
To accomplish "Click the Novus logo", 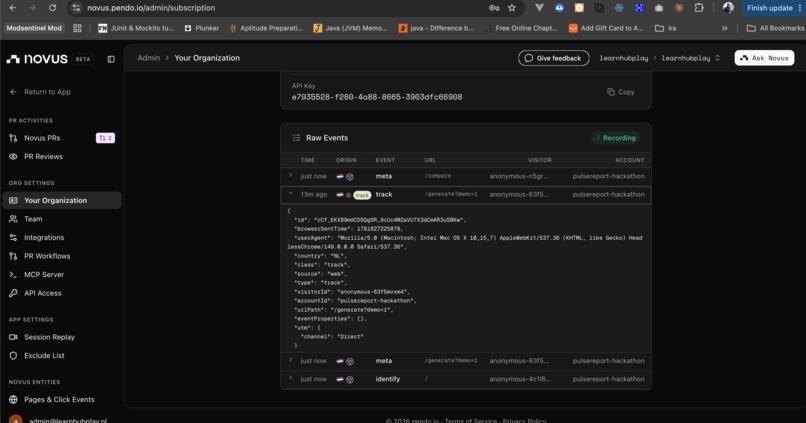I will [x=37, y=59].
